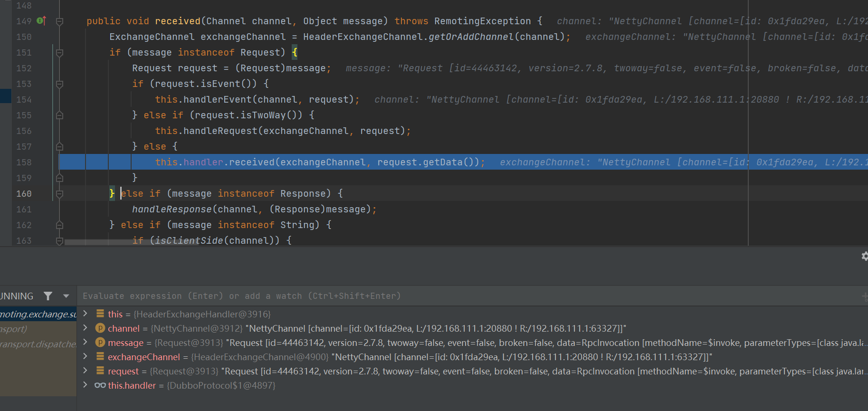868x411 pixels.
Task: Click the parameter icon beside 'message' variable
Action: [x=100, y=342]
